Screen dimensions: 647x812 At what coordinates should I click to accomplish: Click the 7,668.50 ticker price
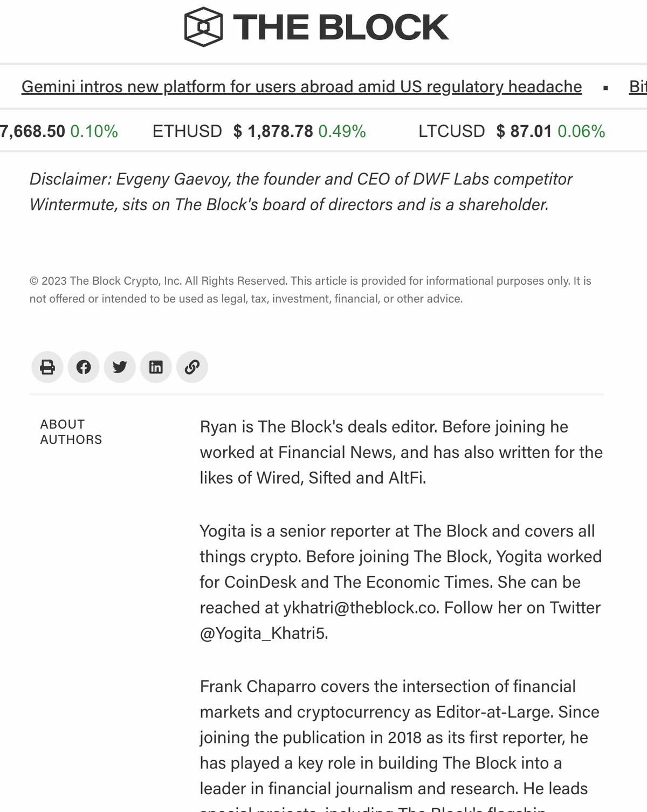coord(32,131)
